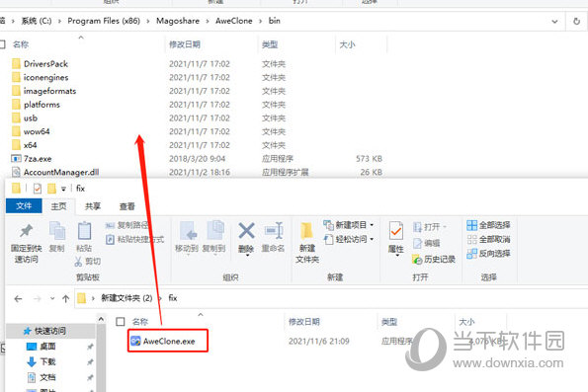The height and width of the screenshot is (392, 588).
Task: Open the Easy Access (轻松访问) dropdown
Action: point(349,239)
